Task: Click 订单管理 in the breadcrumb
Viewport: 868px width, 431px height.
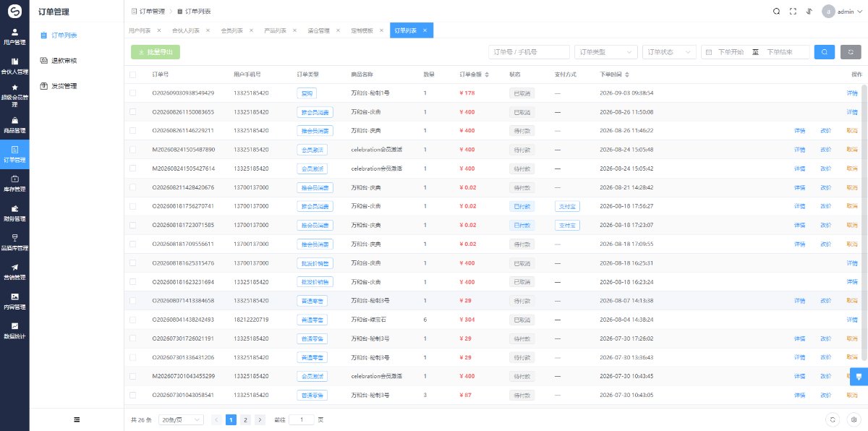Action: click(x=153, y=12)
